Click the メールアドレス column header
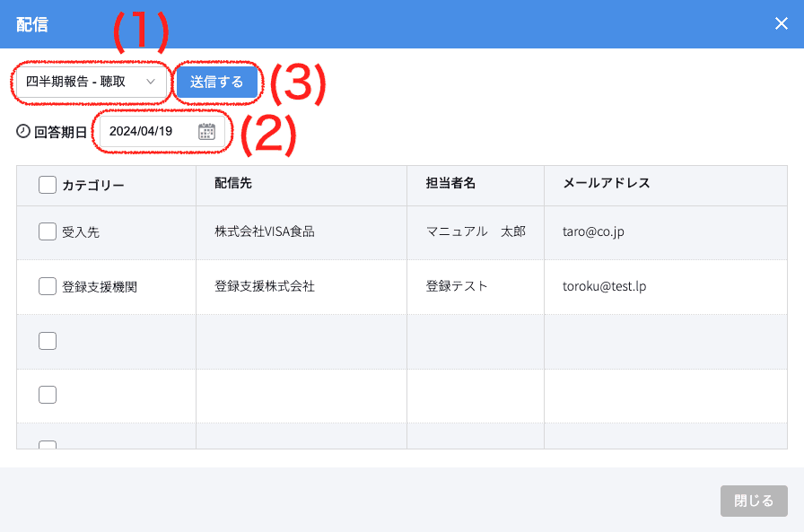The height and width of the screenshot is (532, 804). (606, 184)
